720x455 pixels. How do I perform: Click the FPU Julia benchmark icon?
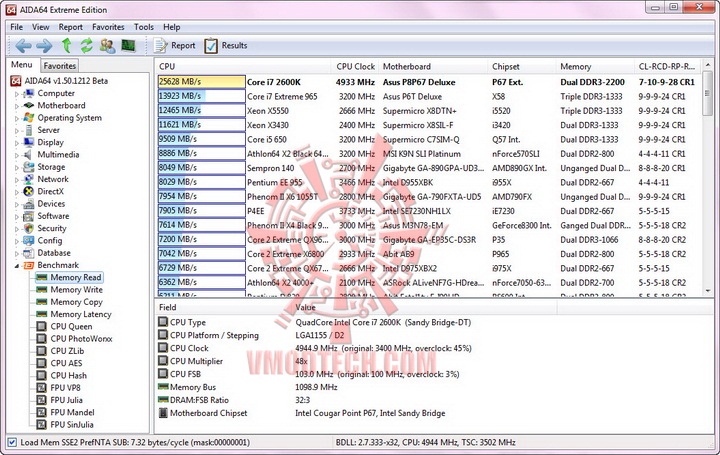point(42,400)
